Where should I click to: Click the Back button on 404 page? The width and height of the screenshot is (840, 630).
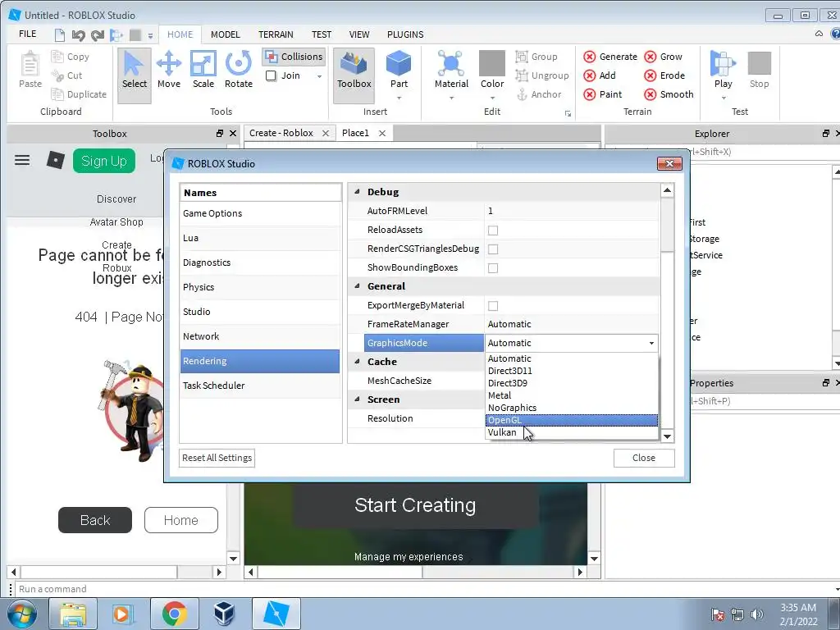tap(95, 520)
